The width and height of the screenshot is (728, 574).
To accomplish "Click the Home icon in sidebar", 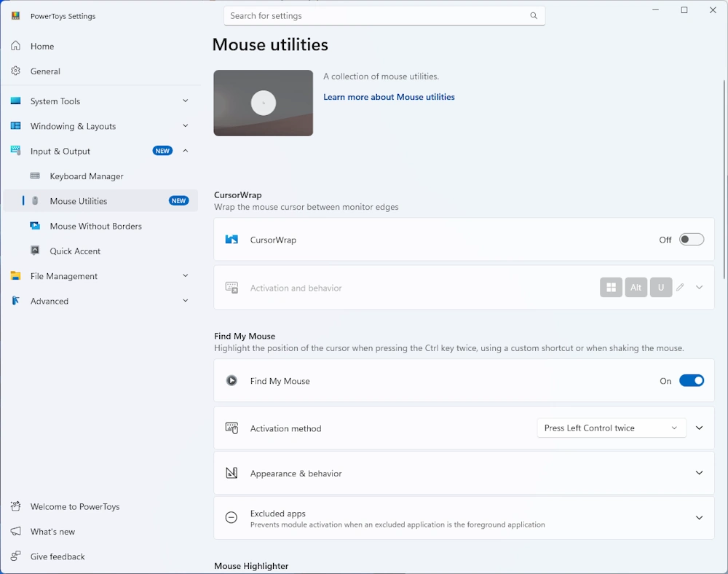I will coord(15,46).
